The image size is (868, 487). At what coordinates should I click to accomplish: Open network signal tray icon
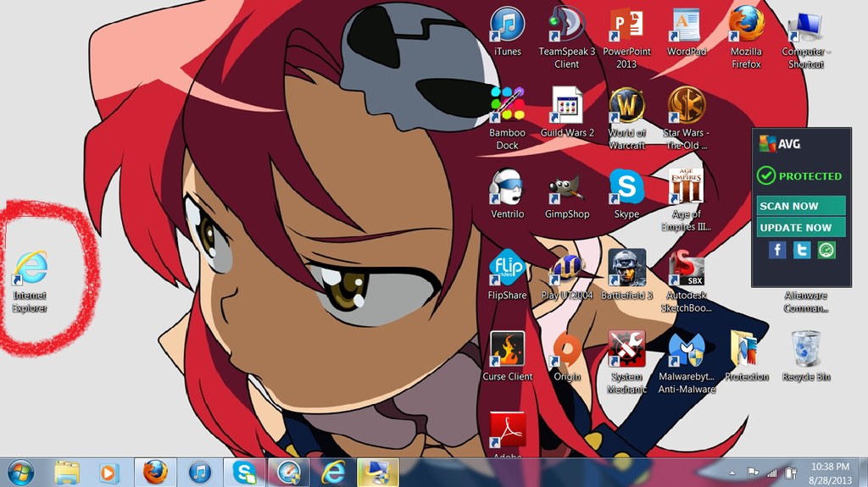(771, 473)
